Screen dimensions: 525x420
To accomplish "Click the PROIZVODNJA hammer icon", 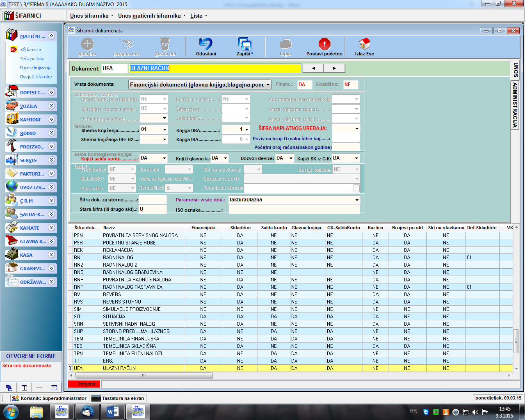I will point(11,146).
